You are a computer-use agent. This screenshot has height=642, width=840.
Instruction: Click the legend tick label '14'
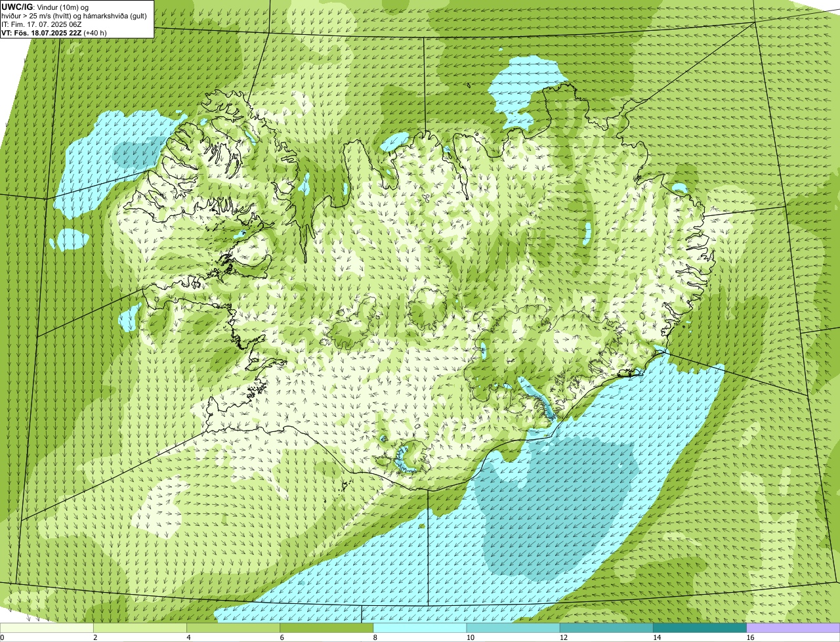[656, 637]
